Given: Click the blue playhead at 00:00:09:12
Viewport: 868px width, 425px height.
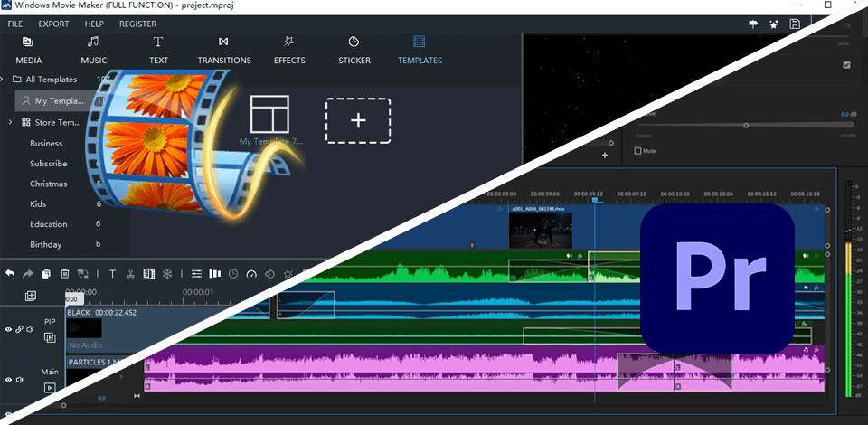Looking at the screenshot, I should [596, 201].
